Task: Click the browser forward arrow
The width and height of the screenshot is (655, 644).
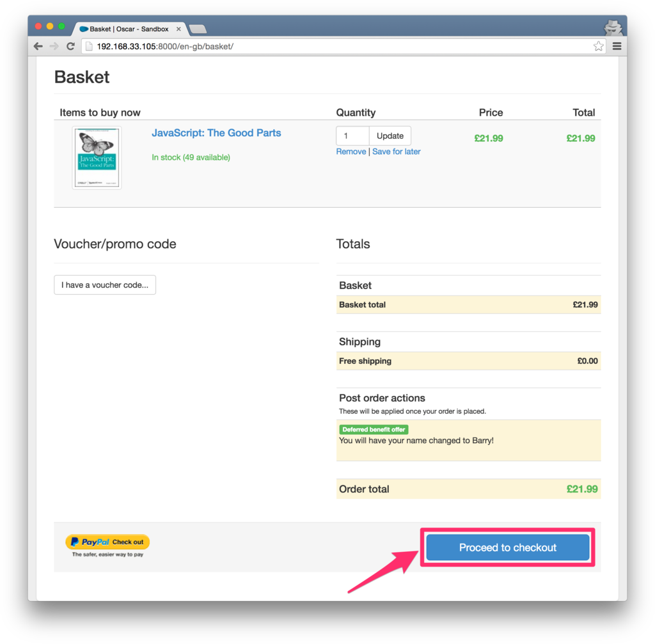Action: [54, 46]
